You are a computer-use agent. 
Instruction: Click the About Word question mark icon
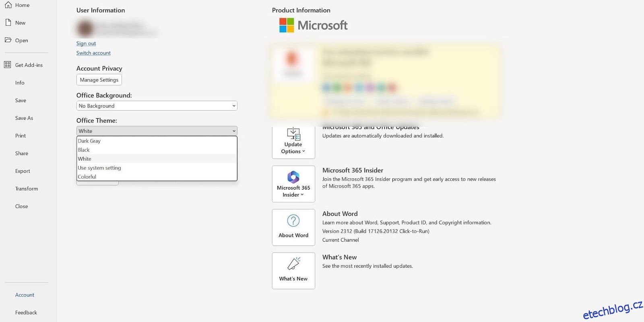pyautogui.click(x=293, y=221)
